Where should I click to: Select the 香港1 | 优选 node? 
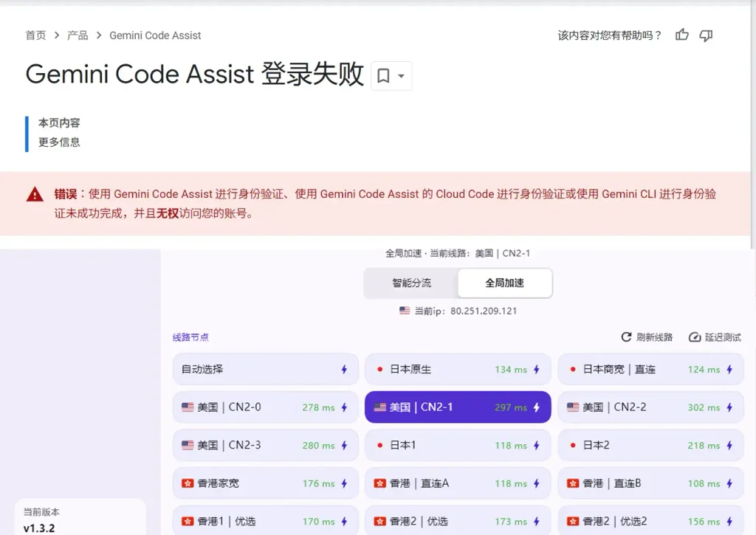click(x=265, y=520)
